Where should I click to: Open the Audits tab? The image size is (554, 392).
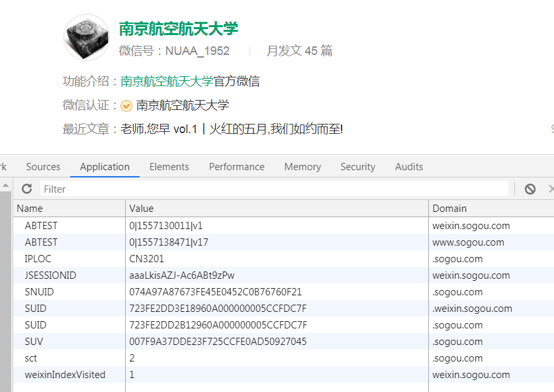(x=409, y=166)
